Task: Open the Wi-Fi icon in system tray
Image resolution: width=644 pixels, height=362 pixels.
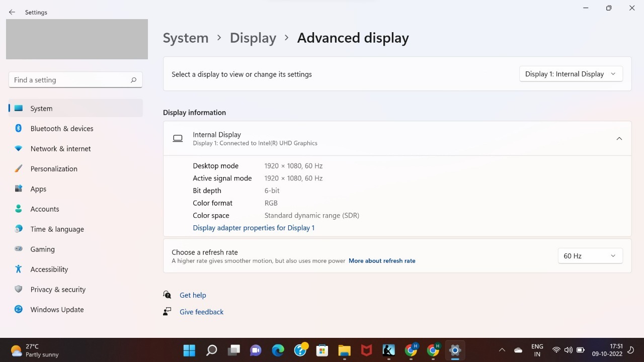Action: click(x=556, y=350)
